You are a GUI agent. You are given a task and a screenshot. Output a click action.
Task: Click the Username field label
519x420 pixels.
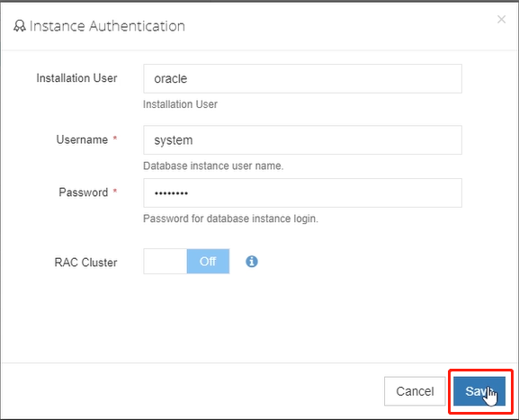(x=82, y=139)
